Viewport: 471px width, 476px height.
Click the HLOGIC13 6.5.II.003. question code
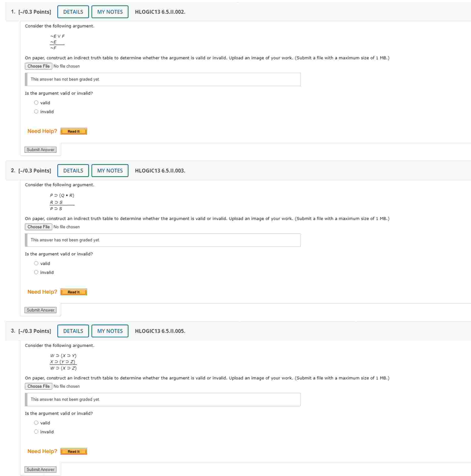(x=160, y=171)
